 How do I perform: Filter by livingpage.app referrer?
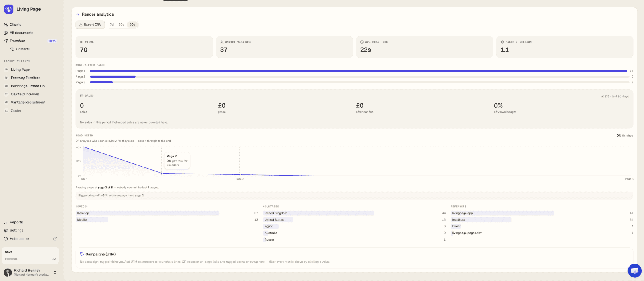(x=542, y=213)
